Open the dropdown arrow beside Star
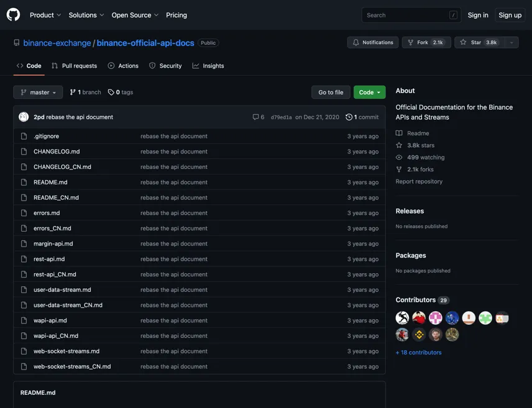 point(511,42)
